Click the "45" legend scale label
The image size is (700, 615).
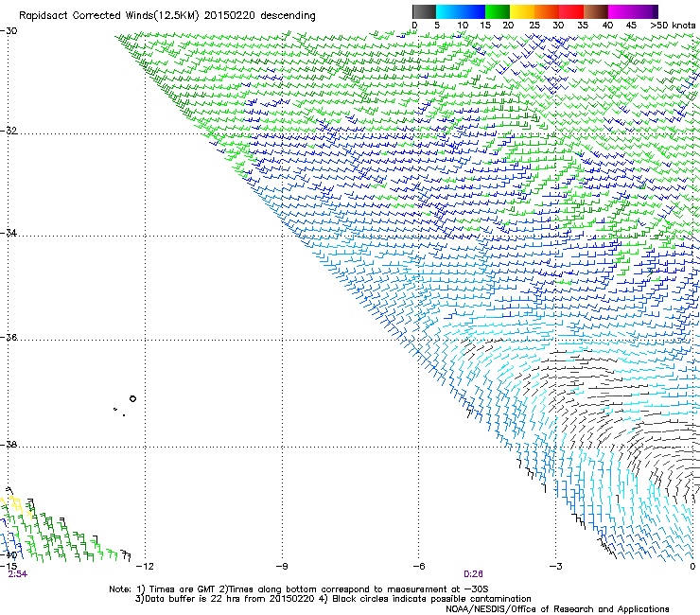[x=631, y=26]
